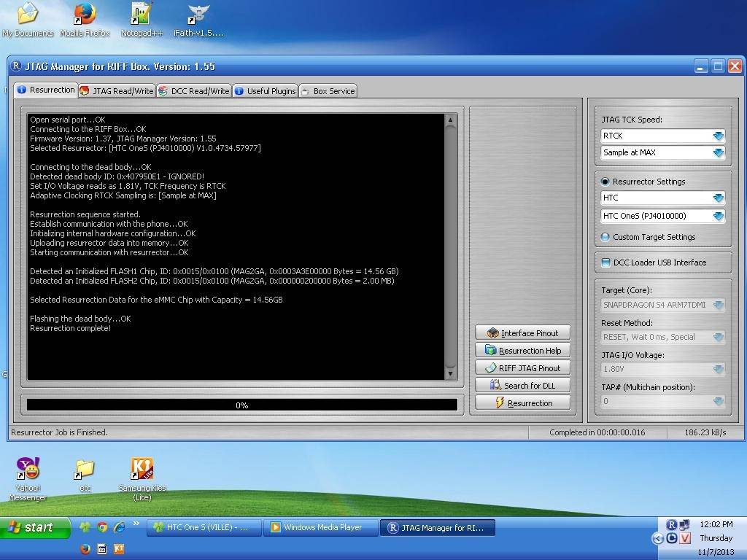Click the log scrollbar up arrow
This screenshot has width=747, height=560.
point(450,120)
